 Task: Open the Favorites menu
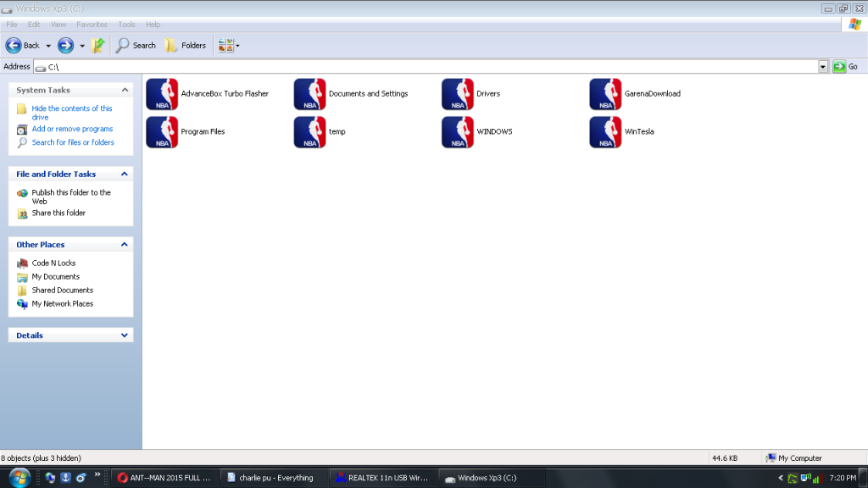coord(92,25)
